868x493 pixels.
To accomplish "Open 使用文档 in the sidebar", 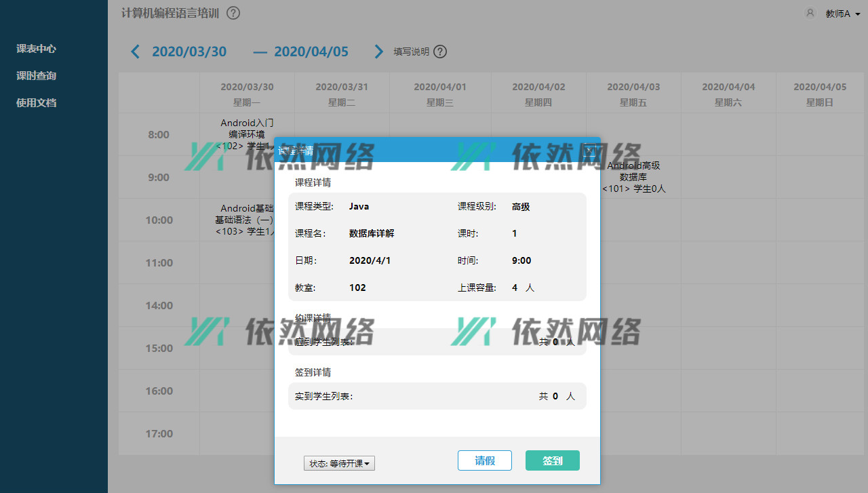I will point(36,103).
